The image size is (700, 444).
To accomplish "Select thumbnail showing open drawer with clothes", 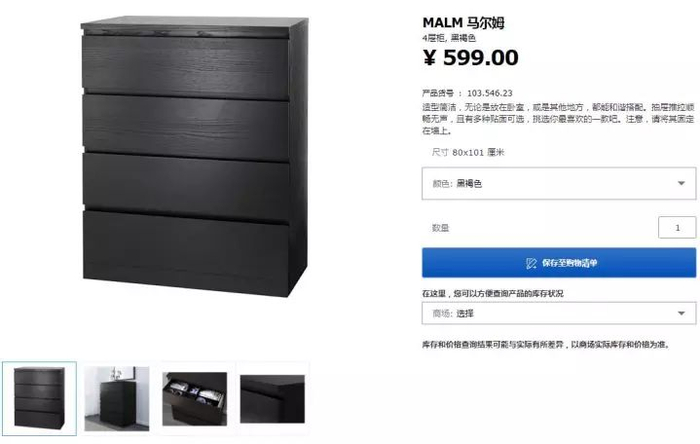I will [195, 398].
